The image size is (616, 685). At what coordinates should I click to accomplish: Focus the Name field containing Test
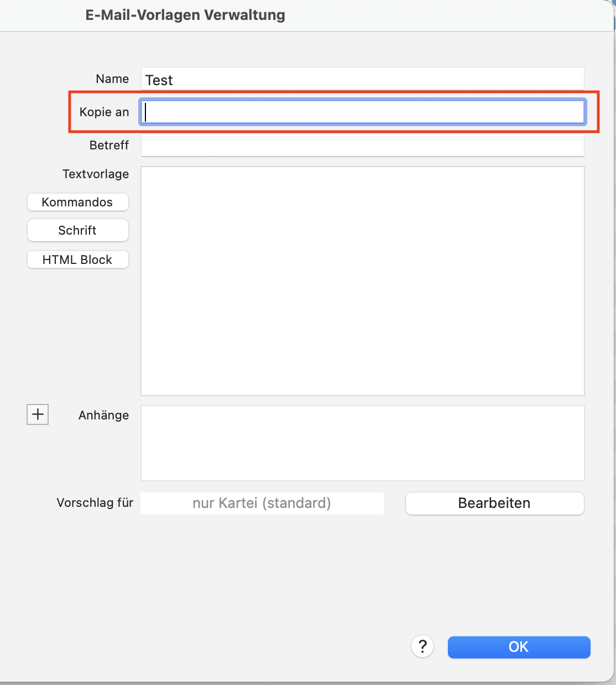tap(363, 79)
